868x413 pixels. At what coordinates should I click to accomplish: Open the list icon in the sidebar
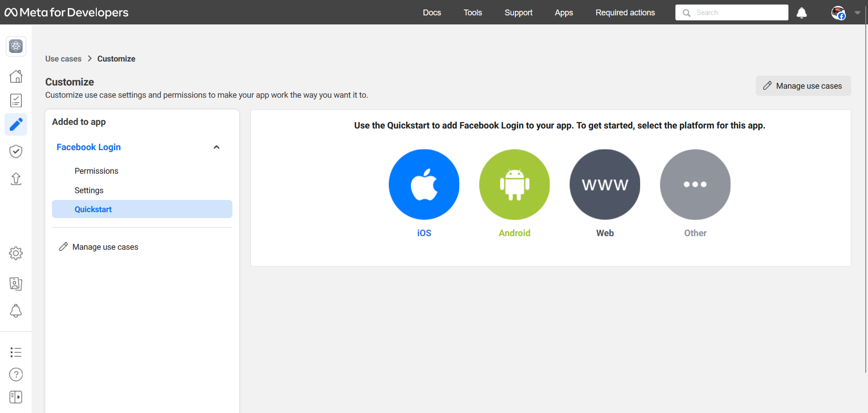click(16, 352)
